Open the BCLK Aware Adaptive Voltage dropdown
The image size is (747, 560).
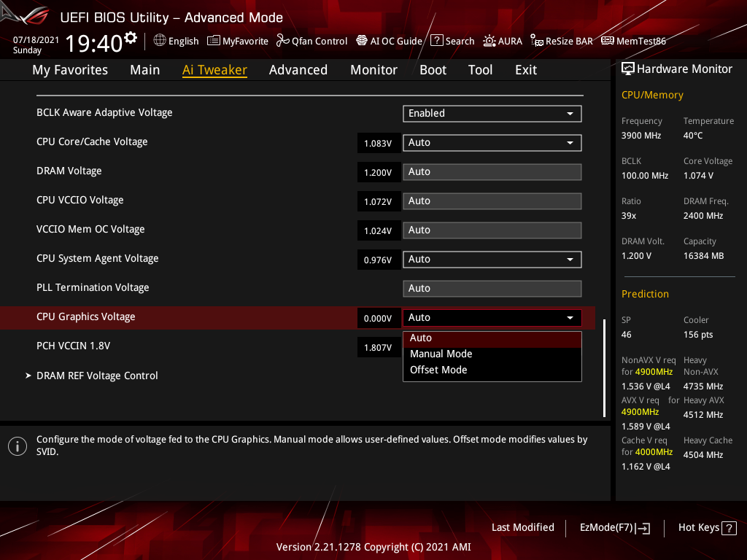pos(492,114)
